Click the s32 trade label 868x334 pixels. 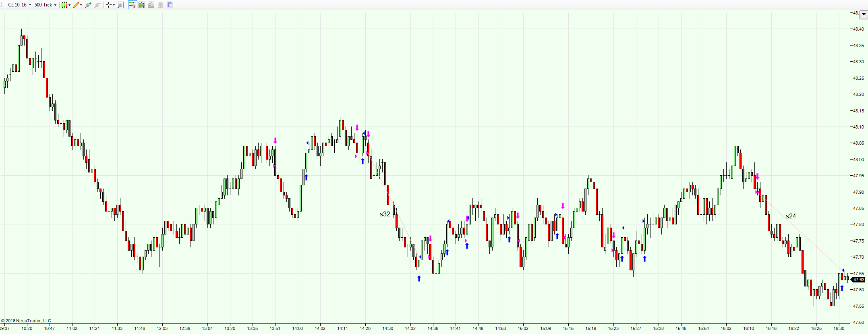[385, 214]
